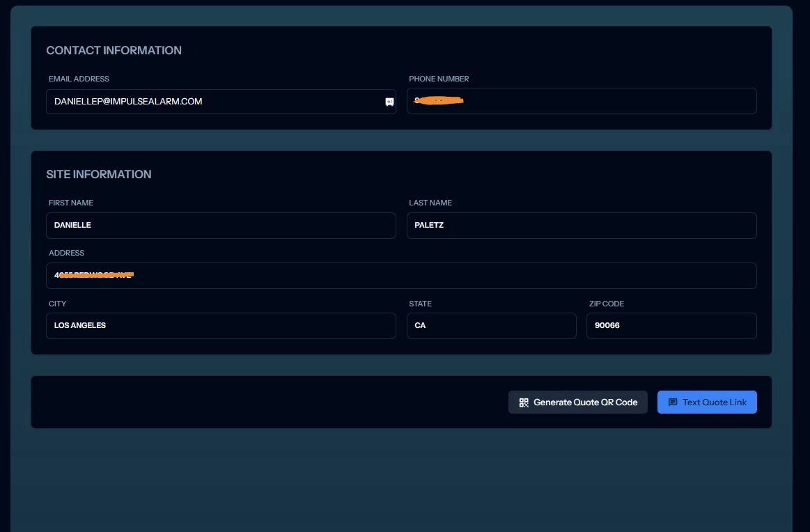Click the ADDRESS label
Image resolution: width=810 pixels, height=532 pixels.
pyautogui.click(x=66, y=253)
